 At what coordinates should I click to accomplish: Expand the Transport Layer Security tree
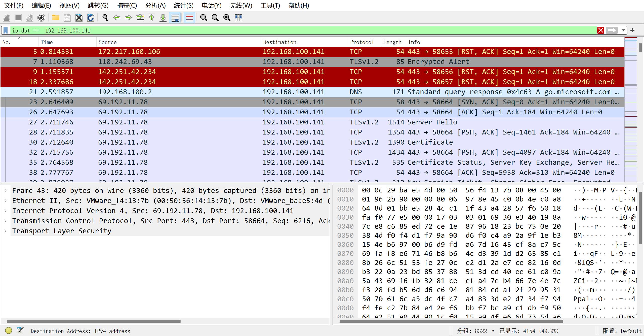[6, 231]
